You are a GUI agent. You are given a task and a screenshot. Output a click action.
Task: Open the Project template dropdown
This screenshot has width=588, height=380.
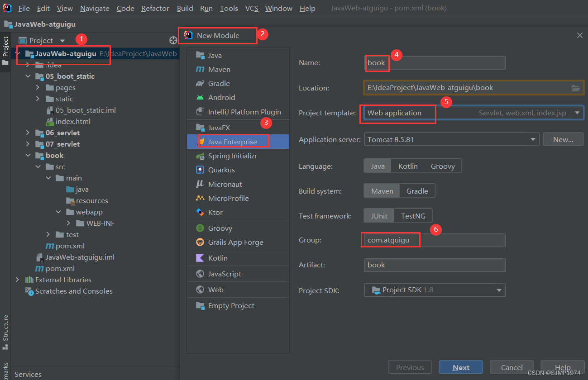click(473, 113)
